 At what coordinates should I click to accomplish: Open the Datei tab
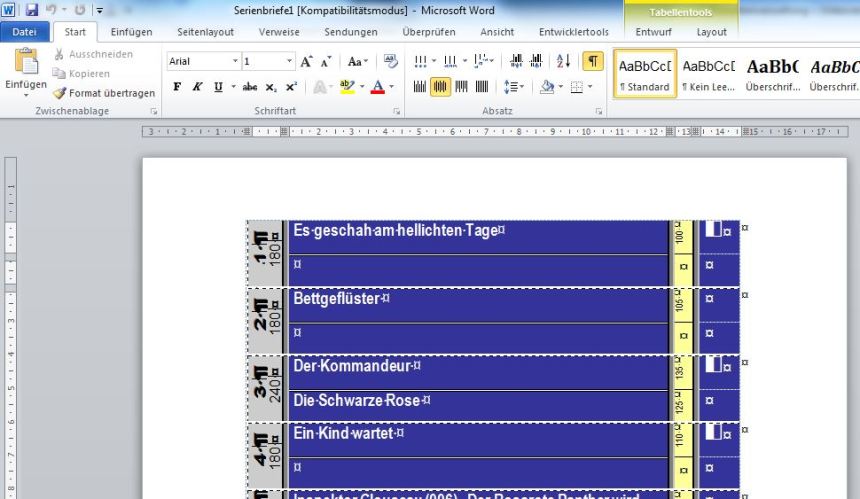click(25, 32)
